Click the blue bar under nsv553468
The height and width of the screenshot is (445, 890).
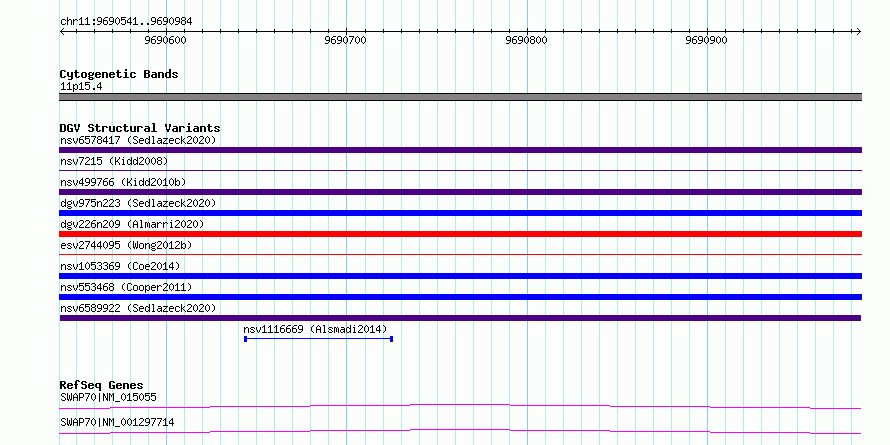point(460,297)
